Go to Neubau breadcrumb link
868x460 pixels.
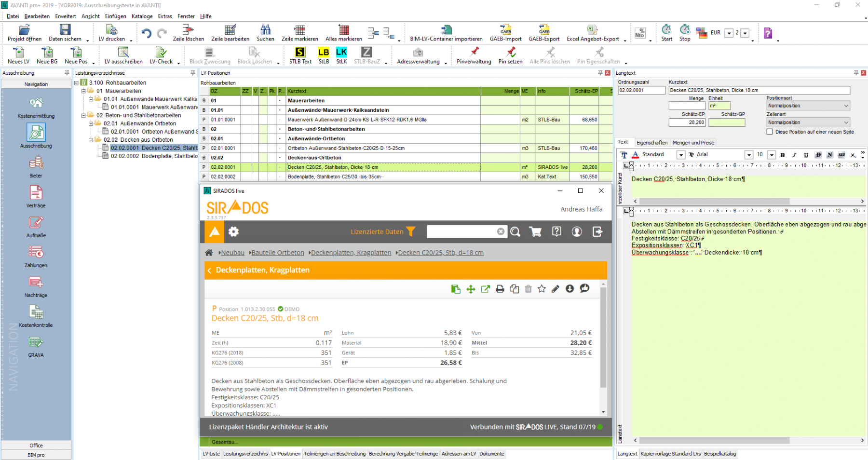[x=233, y=253]
